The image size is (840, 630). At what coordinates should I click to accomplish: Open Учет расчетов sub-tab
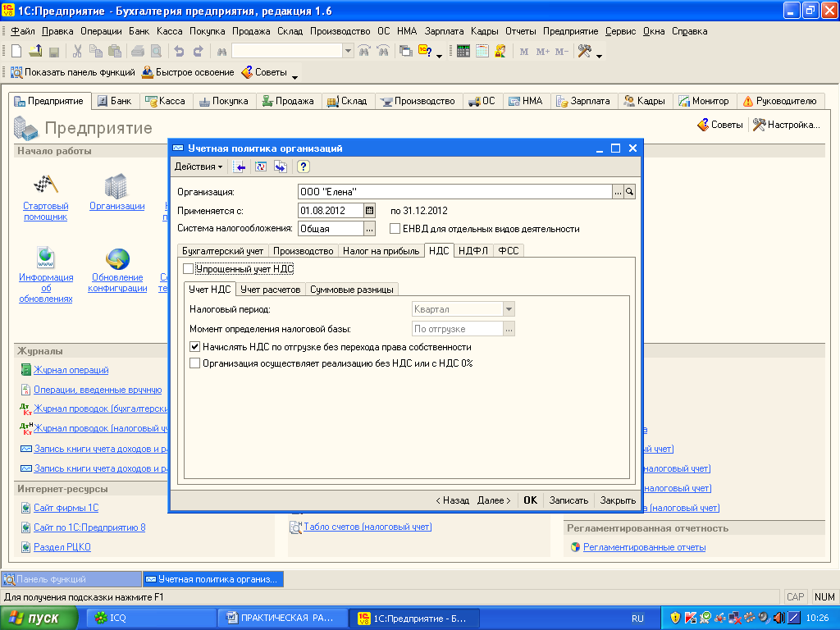coord(271,290)
